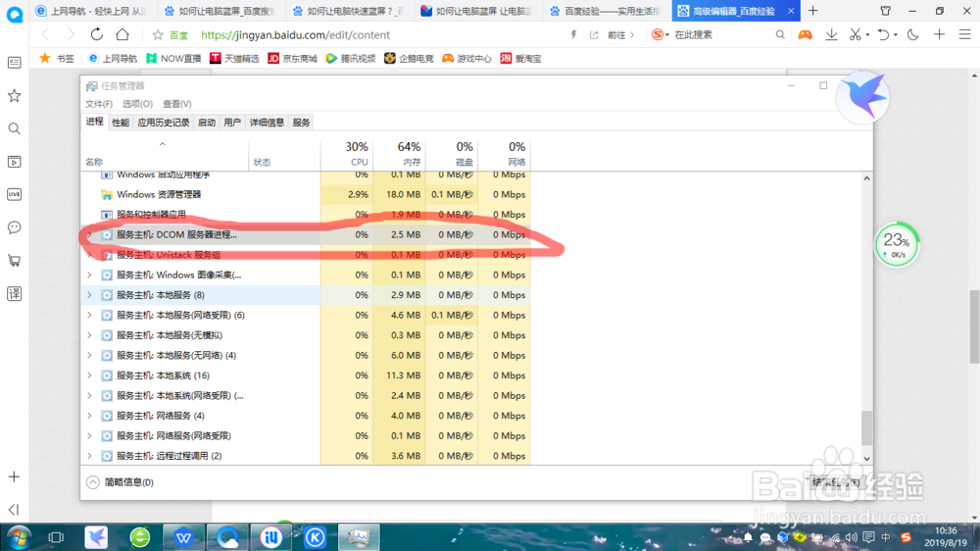Open the downloads icon in browser toolbar

point(831,35)
